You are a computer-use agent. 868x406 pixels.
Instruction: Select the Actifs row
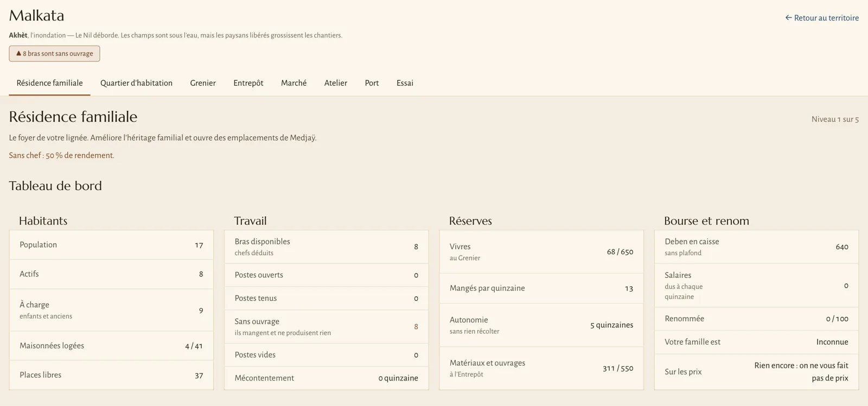coord(111,274)
